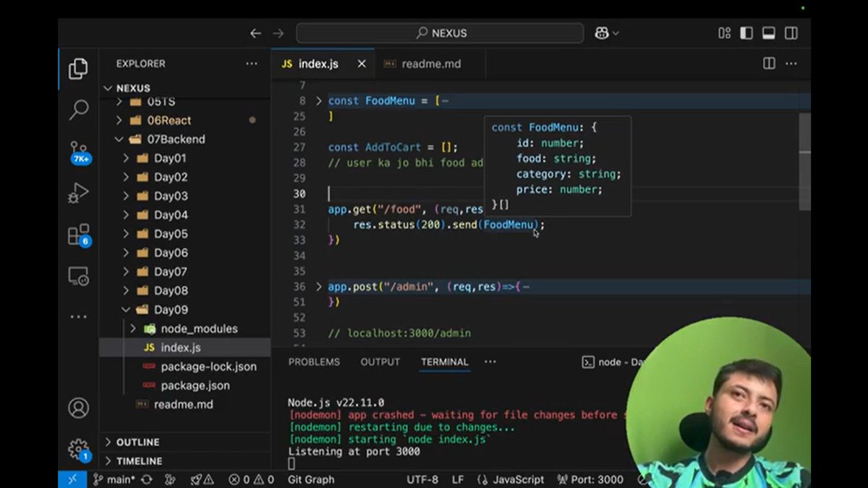Open the Search view in activity bar

pos(78,110)
